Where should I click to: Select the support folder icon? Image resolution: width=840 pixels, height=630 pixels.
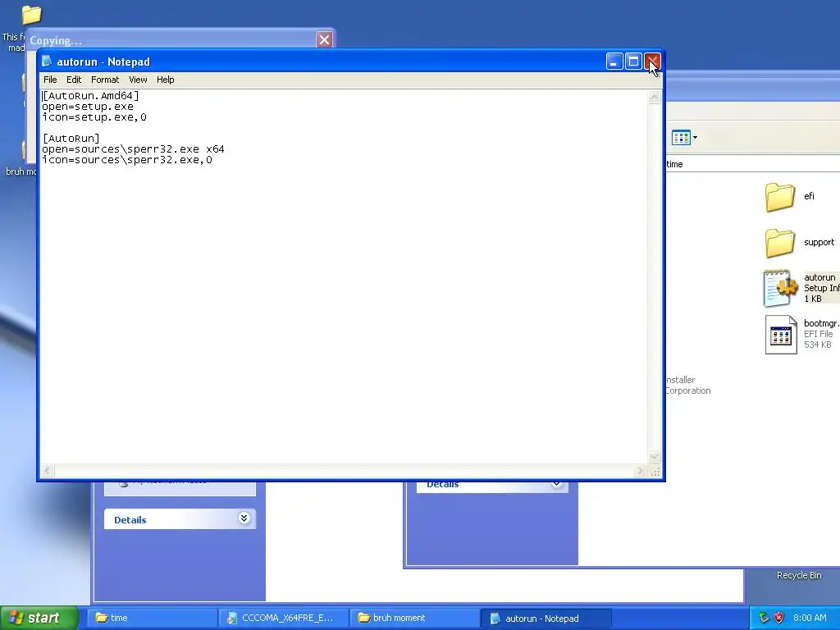[x=779, y=243]
